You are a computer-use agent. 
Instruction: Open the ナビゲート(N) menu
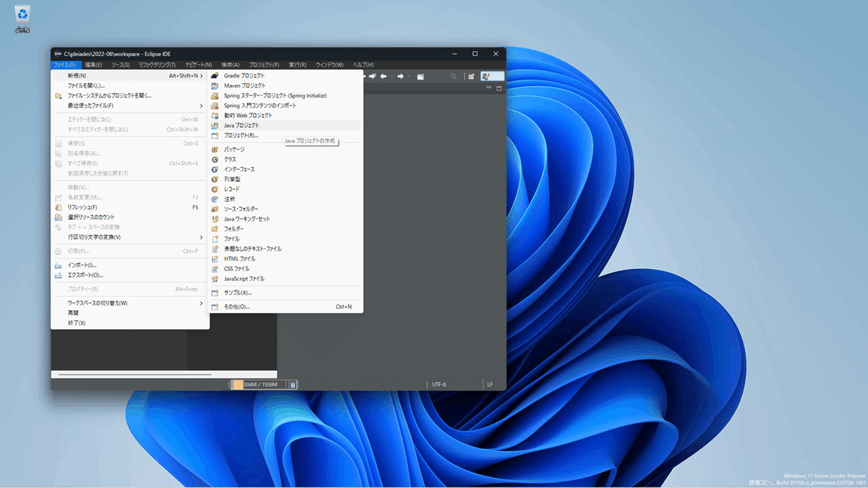198,65
